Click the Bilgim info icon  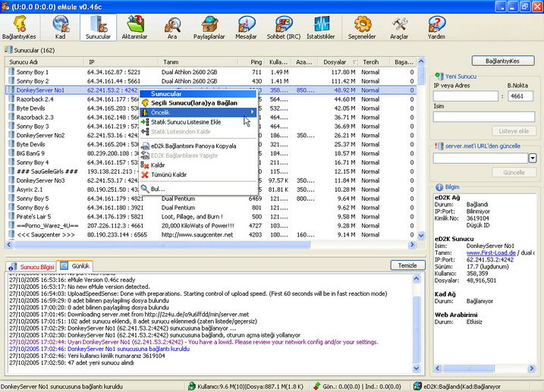pyautogui.click(x=439, y=187)
